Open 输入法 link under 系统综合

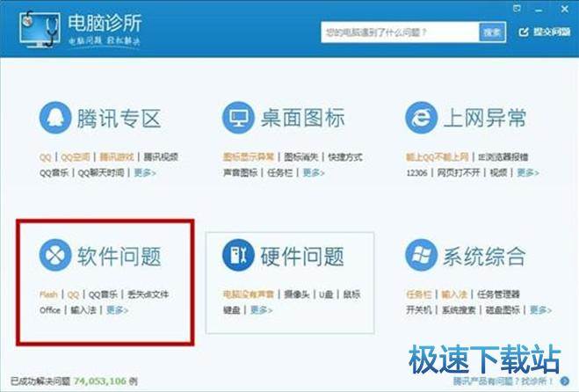454,294
